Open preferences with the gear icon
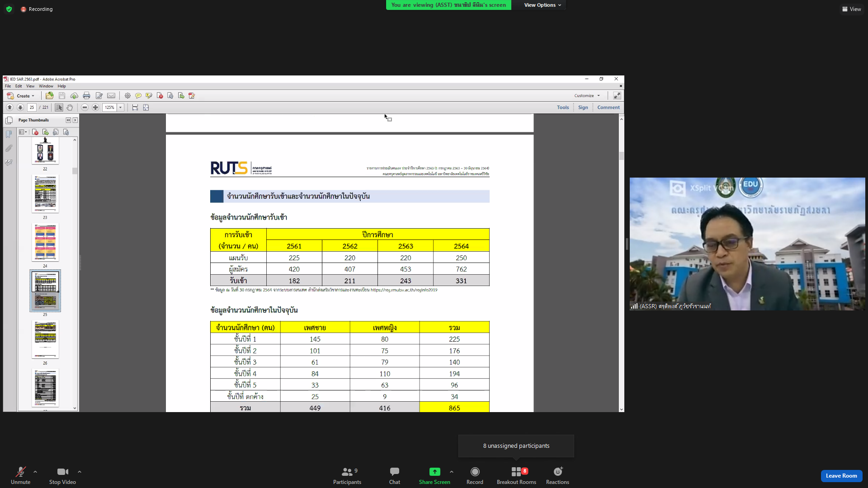 (x=127, y=96)
